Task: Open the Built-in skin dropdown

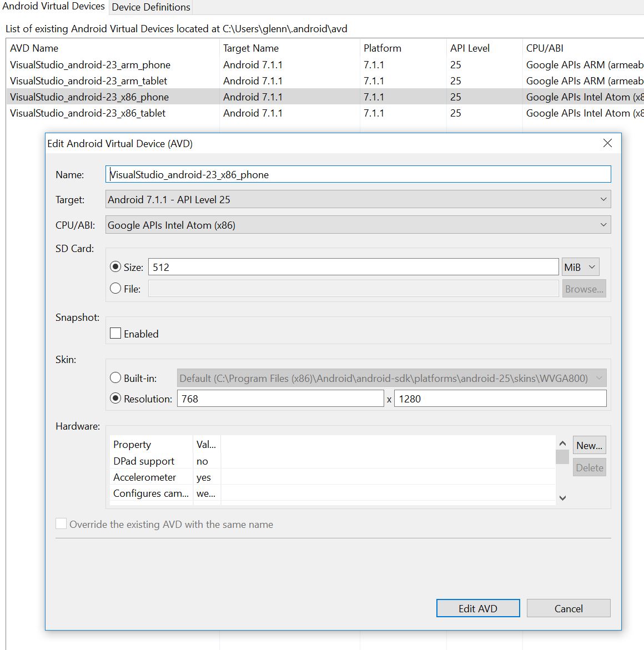Action: tap(392, 378)
